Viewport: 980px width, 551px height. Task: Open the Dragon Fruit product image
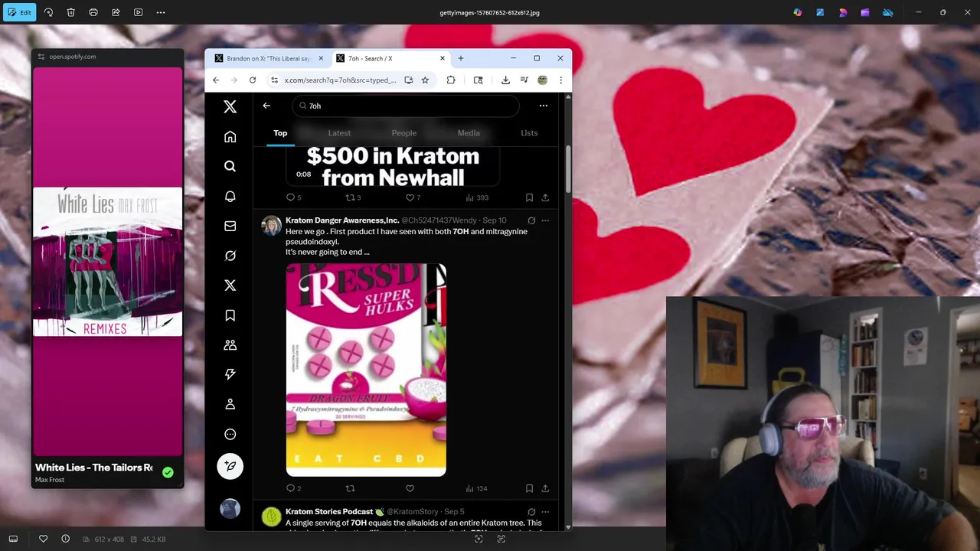coord(366,370)
